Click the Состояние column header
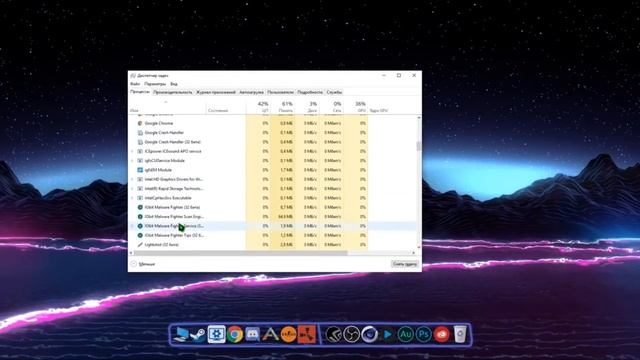 (226, 107)
